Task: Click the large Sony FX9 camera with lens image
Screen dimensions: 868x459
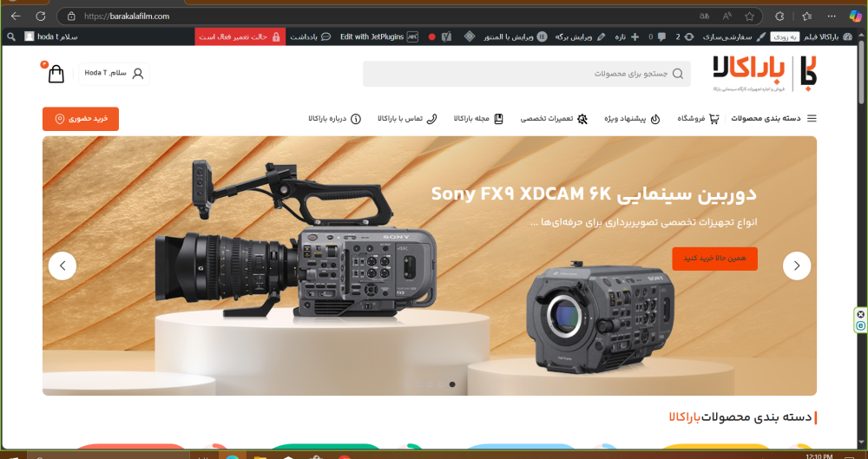Action: 295,239
